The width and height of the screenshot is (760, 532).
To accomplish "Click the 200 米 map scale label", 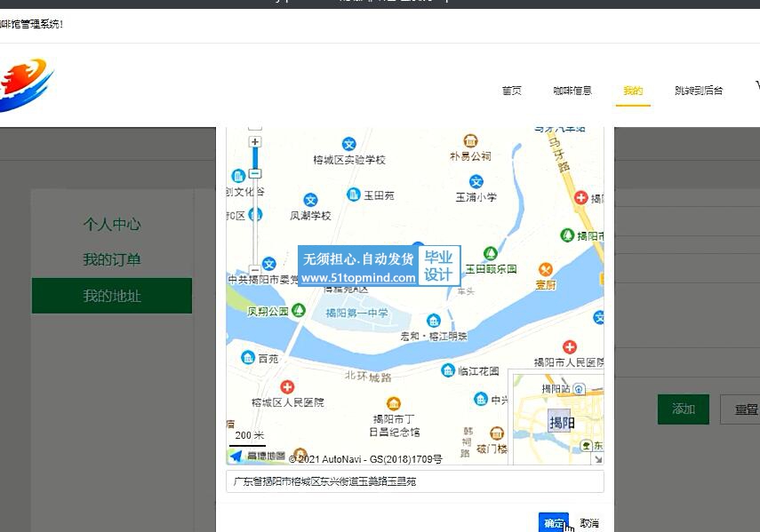I will [x=249, y=435].
